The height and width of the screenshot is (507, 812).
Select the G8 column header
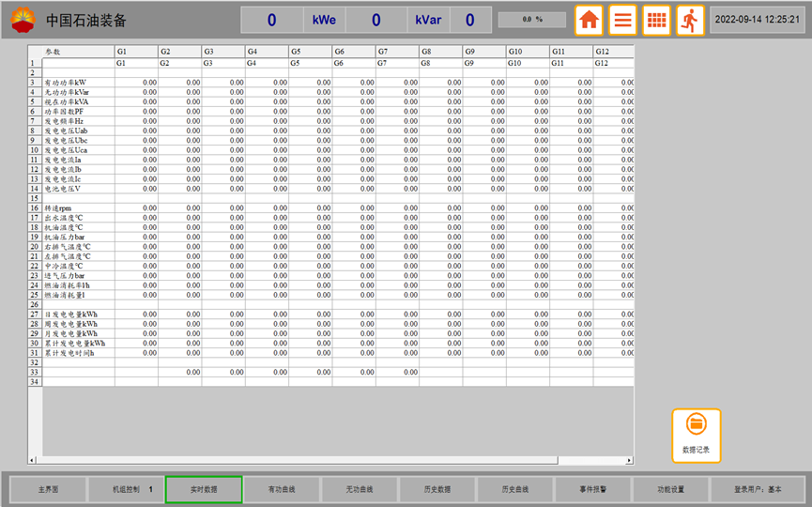440,52
